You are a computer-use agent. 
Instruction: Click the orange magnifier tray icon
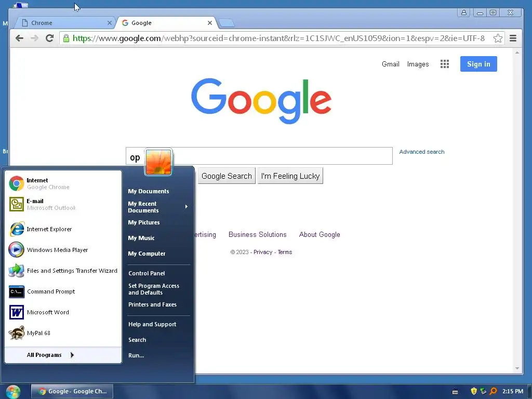click(x=494, y=391)
